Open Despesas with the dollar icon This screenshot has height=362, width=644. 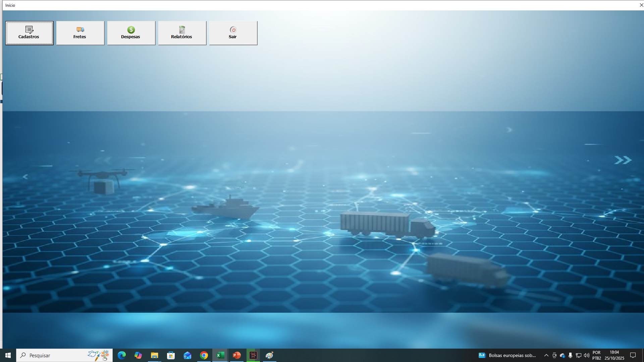click(131, 33)
